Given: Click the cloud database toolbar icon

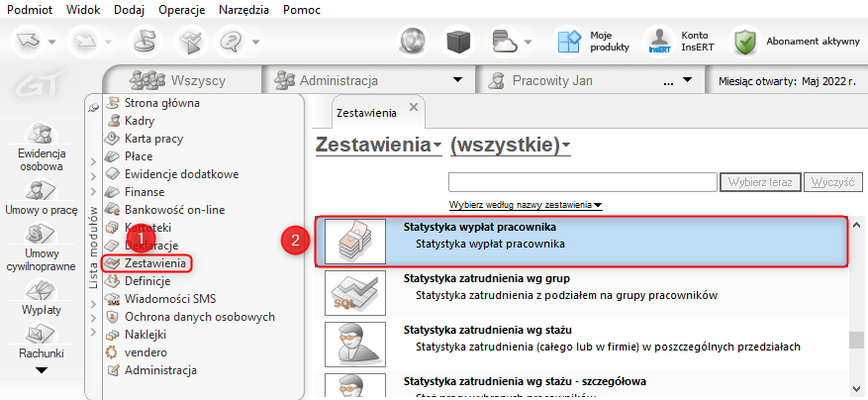Looking at the screenshot, I should [503, 41].
